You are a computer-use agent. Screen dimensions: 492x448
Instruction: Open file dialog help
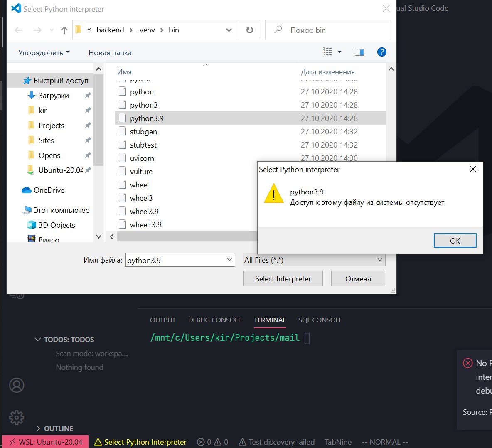(381, 52)
